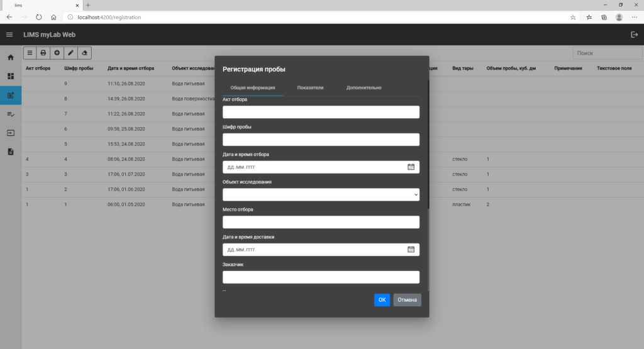Click the logout icon in header
This screenshot has width=644, height=349.
pos(634,35)
